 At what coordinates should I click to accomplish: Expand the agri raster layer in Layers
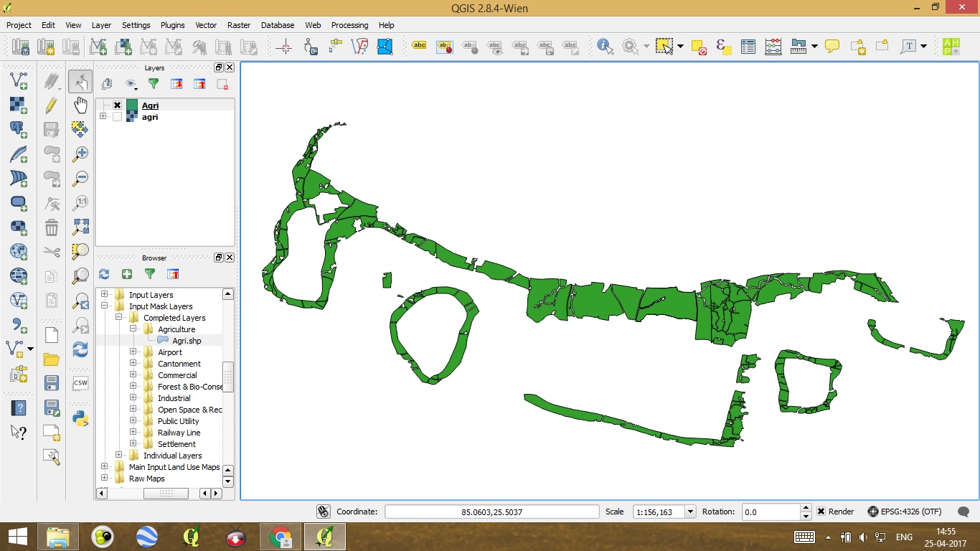coord(103,117)
